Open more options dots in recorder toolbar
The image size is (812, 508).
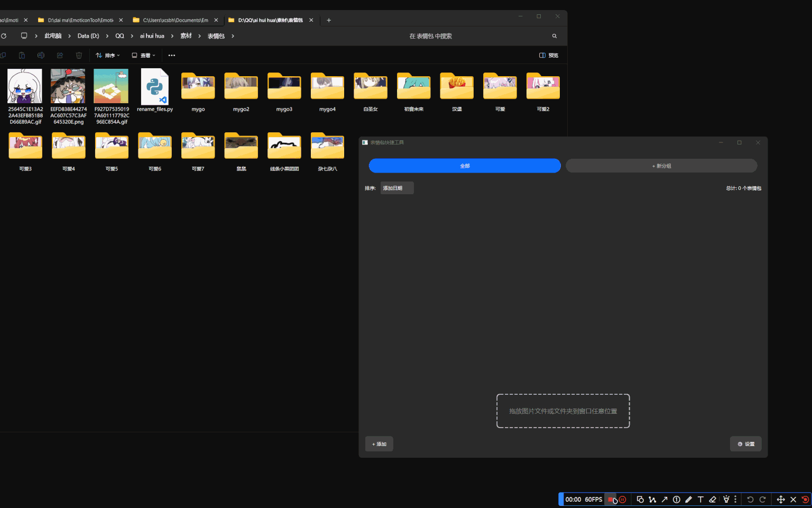point(735,500)
